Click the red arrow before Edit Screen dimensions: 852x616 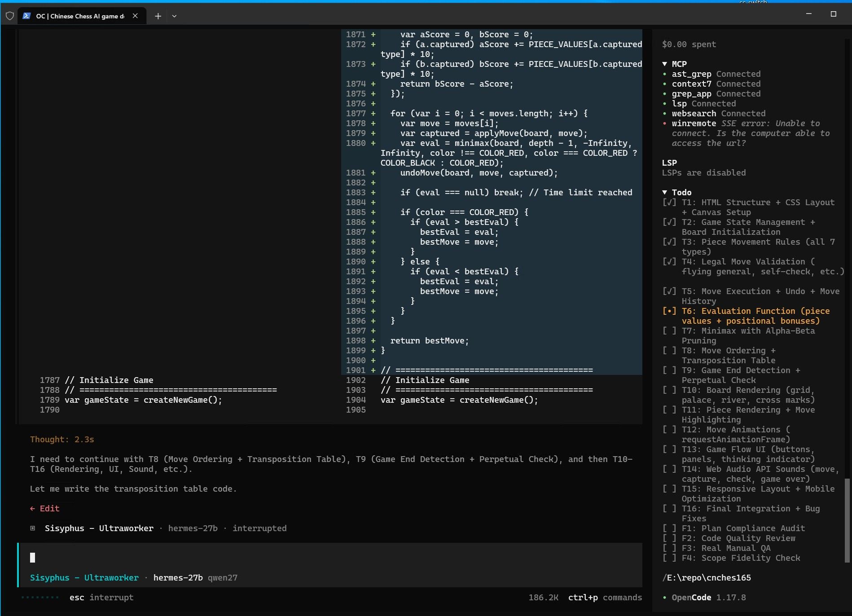[x=32, y=509]
